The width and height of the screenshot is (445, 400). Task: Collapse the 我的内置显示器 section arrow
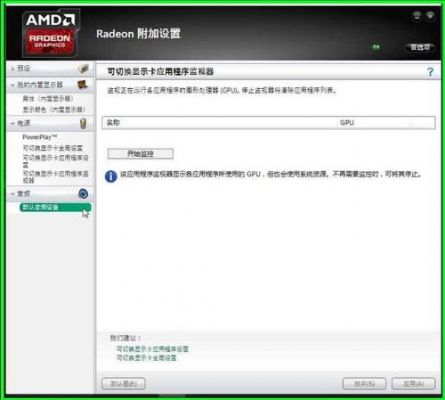(12, 85)
